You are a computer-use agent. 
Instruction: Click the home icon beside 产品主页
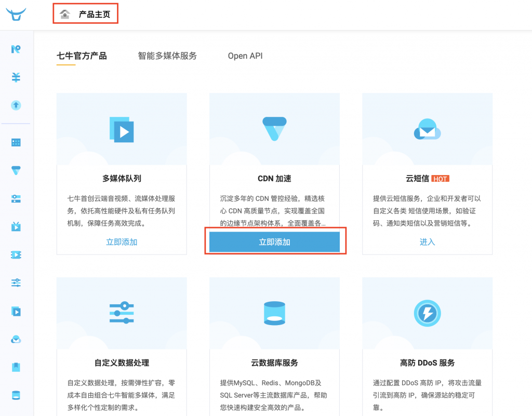[65, 14]
